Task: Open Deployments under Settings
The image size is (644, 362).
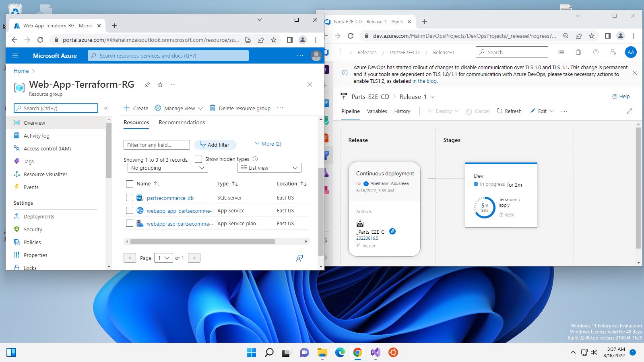Action: pos(39,216)
